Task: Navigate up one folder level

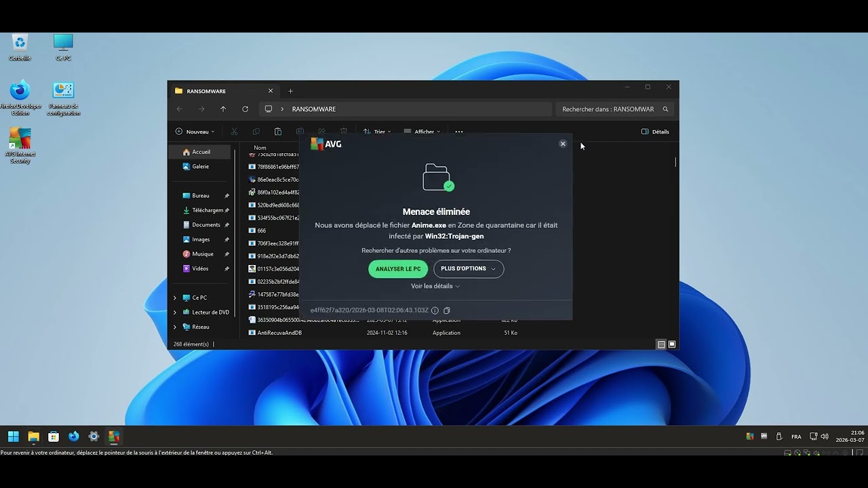Action: pos(223,109)
